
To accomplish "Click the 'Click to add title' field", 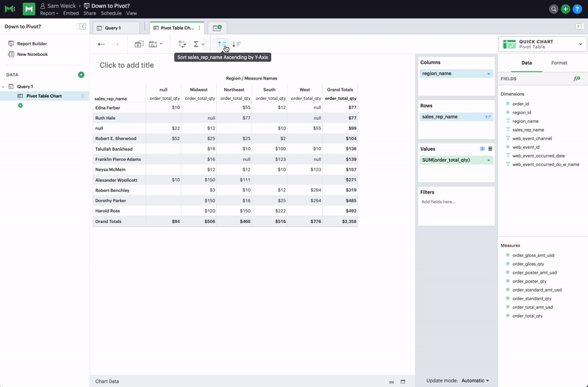I will [127, 65].
